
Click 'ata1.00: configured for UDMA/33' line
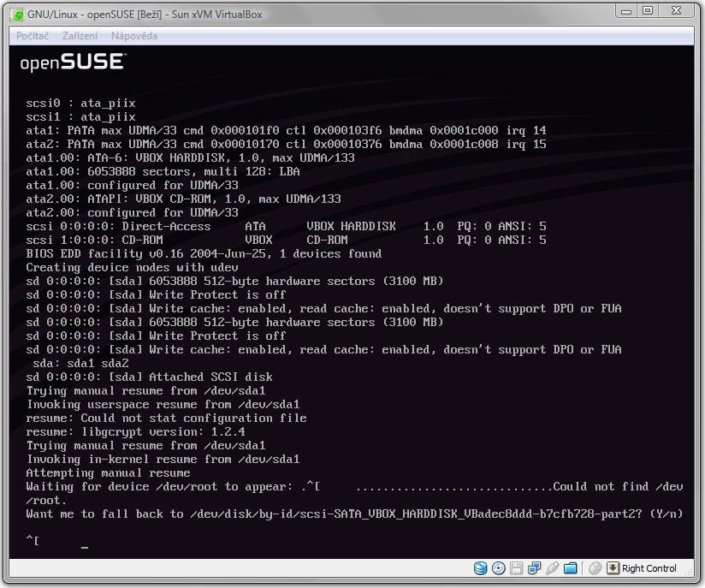132,186
